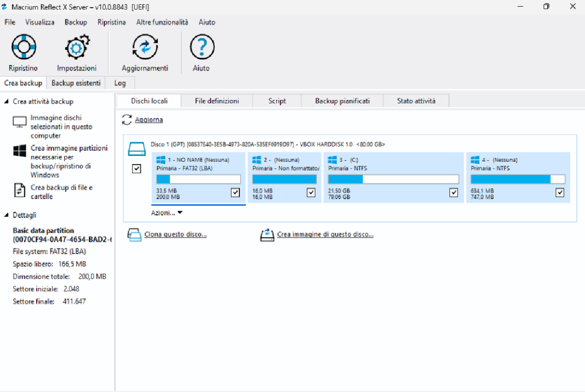The height and width of the screenshot is (392, 585).
Task: Switch to Backup esistenti tab
Action: click(76, 83)
